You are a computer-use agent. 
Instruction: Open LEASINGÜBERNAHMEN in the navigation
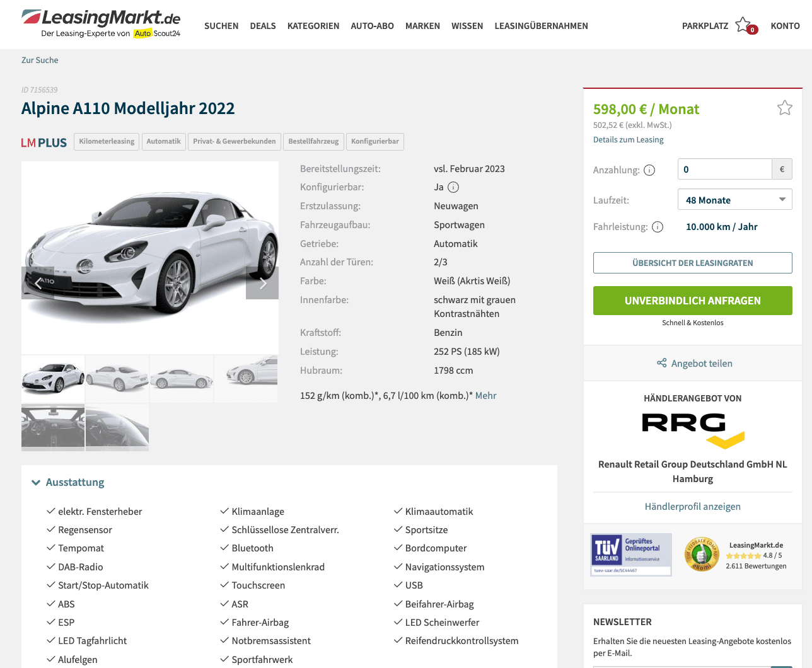tap(541, 26)
